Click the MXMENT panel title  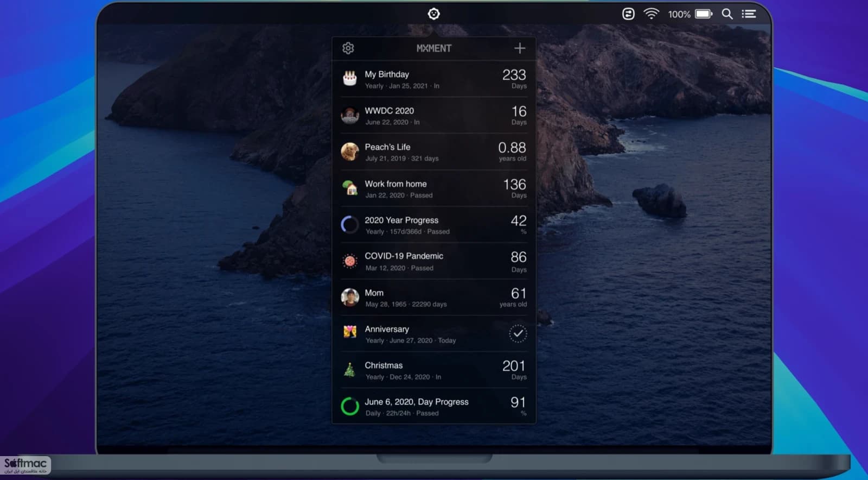434,48
